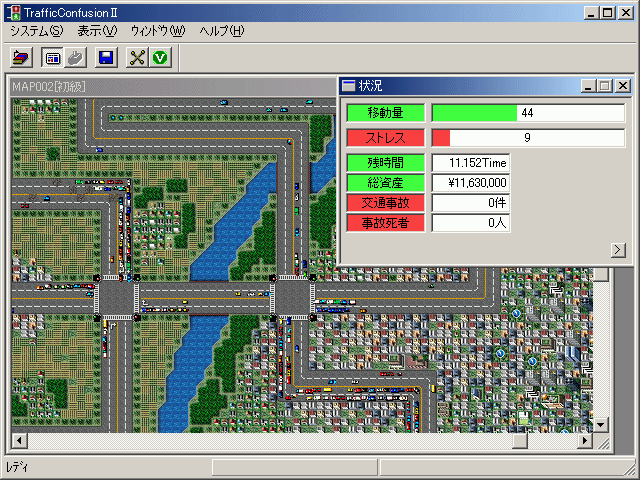Click the left four-way road intersection

point(117,297)
